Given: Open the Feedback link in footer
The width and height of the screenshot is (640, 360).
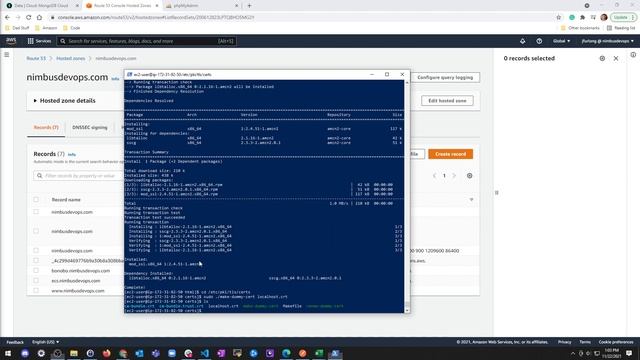Looking at the screenshot, I should pos(15,342).
